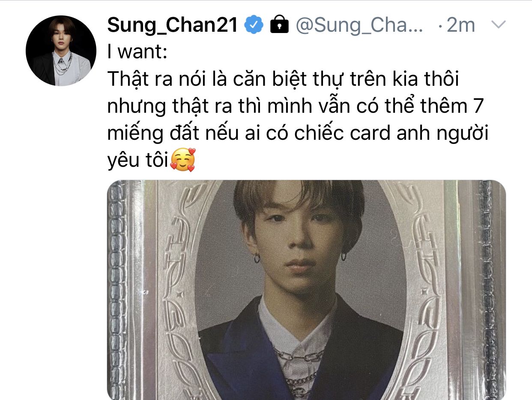This screenshot has width=532, height=400.
Task: Click the line starting "nhưng thật ra thì"
Action: click(296, 107)
